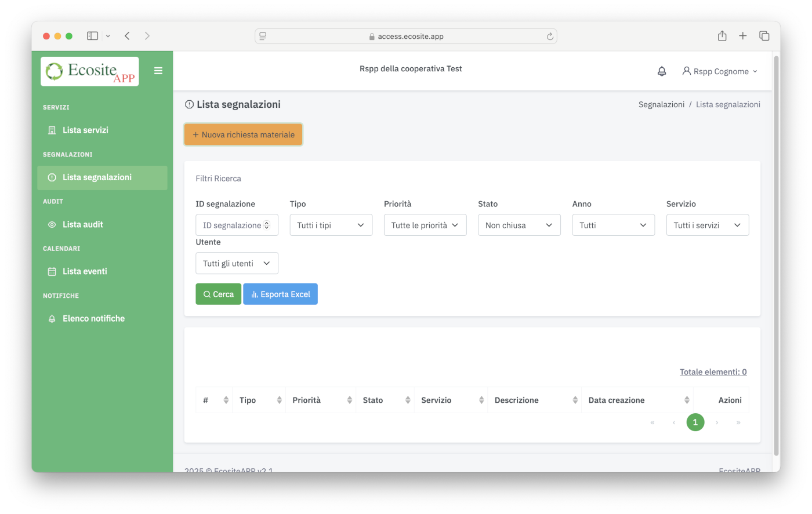Click the ID segnalazione input field
The height and width of the screenshot is (514, 812).
tap(237, 225)
